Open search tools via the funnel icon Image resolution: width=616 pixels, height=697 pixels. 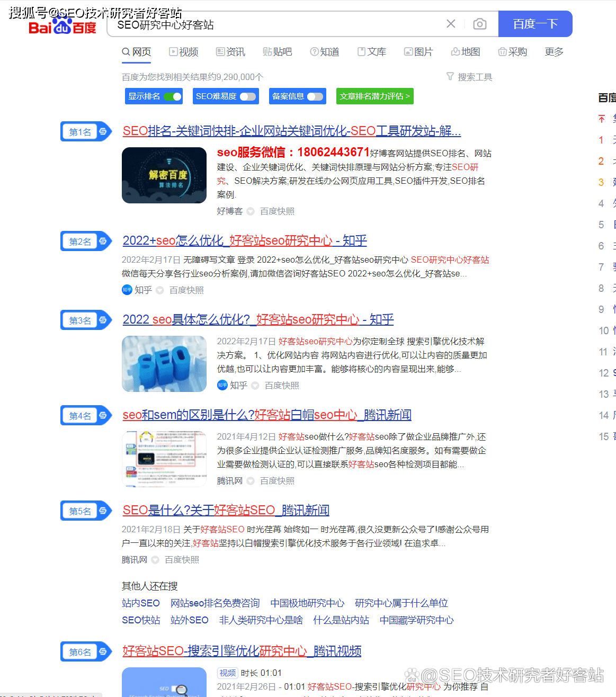click(450, 76)
